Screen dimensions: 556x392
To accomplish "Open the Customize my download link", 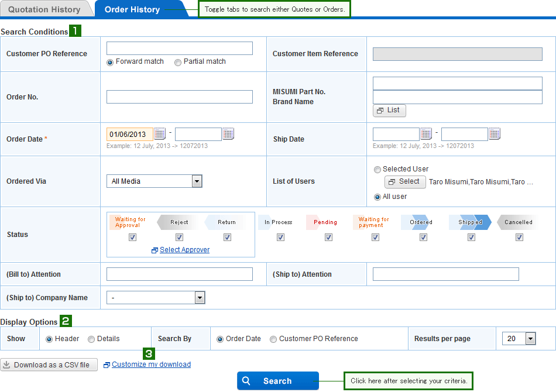I will point(151,365).
